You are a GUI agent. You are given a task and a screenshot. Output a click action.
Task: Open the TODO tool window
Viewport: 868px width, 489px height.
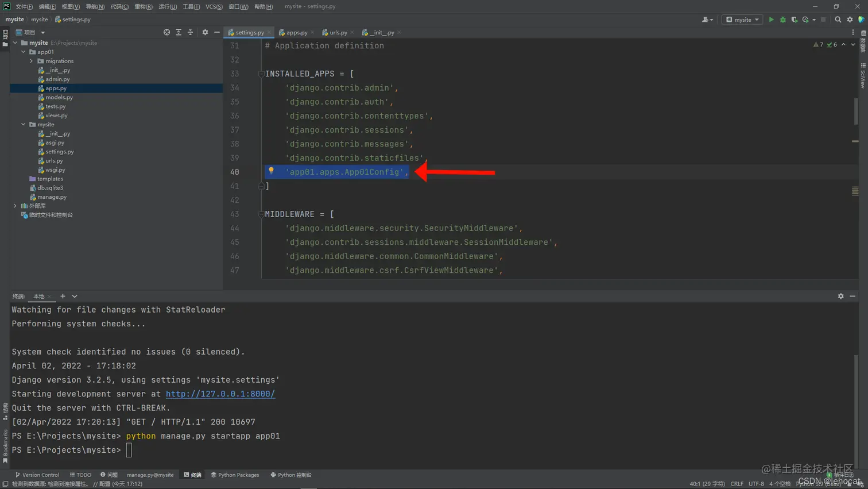[80, 475]
